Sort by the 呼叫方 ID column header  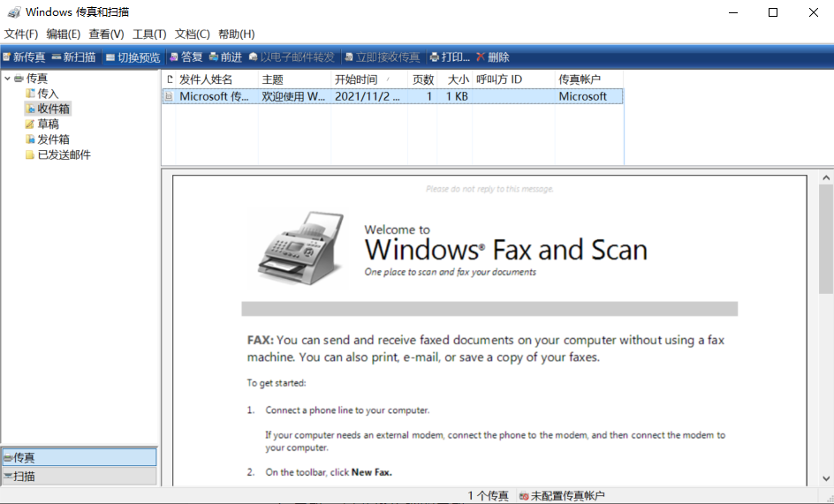513,79
